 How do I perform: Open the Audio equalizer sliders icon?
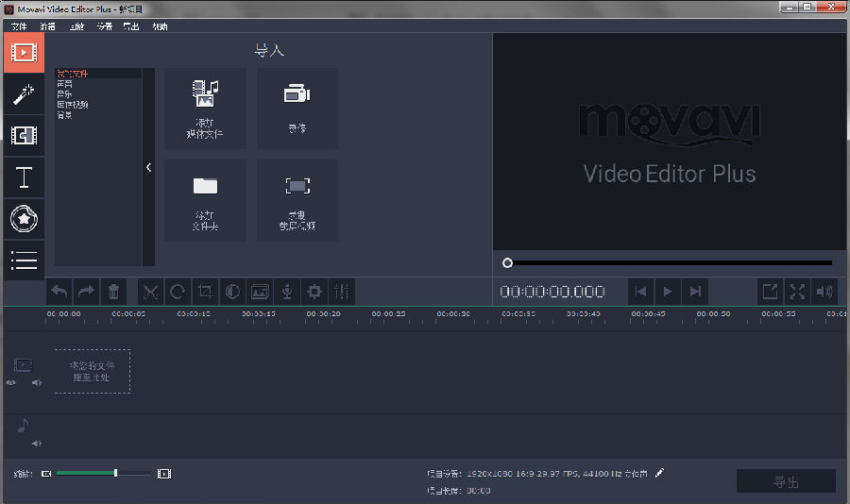coord(342,292)
